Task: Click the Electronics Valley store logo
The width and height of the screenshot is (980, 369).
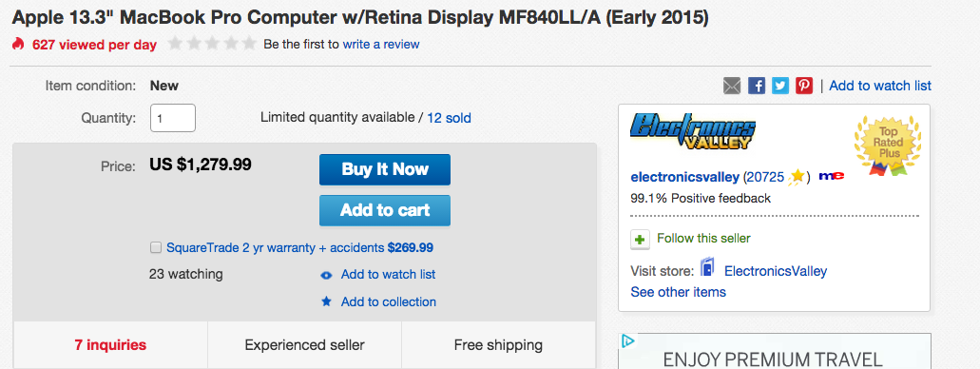Action: 693,131
